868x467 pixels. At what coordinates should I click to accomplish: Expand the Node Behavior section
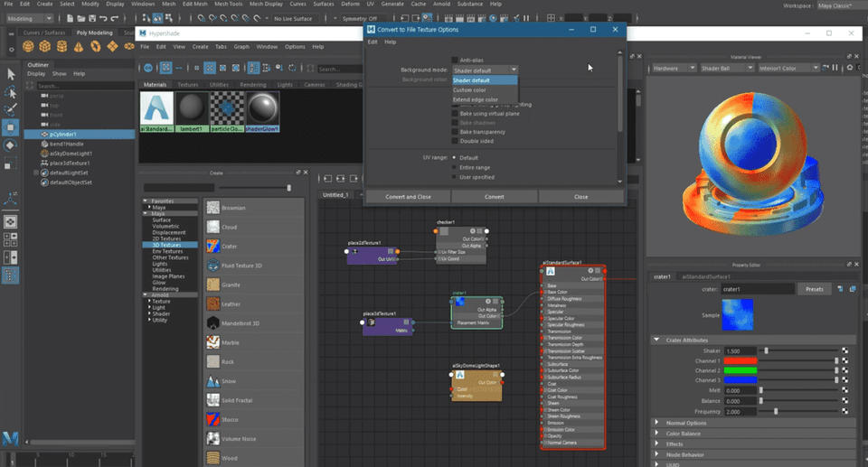coord(657,454)
